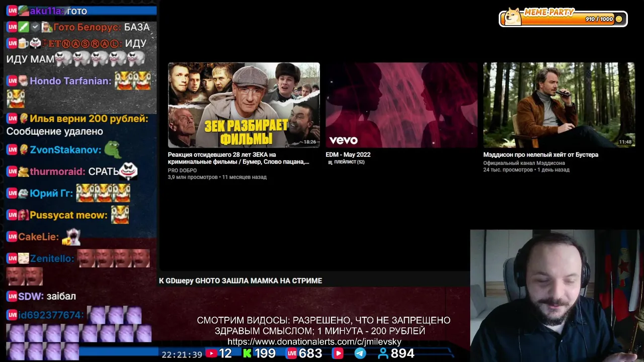This screenshot has width=644, height=362.
Task: Click the 11:48 duration badge
Action: tap(625, 142)
